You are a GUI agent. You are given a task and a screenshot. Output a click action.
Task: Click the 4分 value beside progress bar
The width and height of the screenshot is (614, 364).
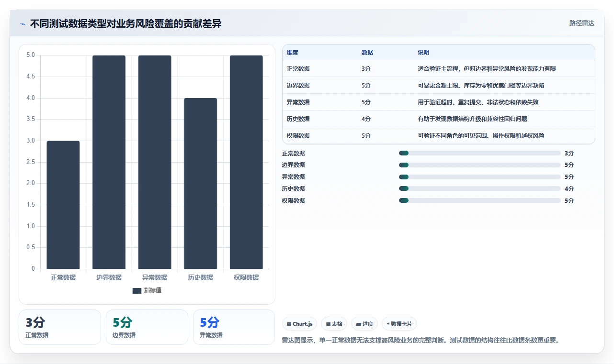point(569,189)
